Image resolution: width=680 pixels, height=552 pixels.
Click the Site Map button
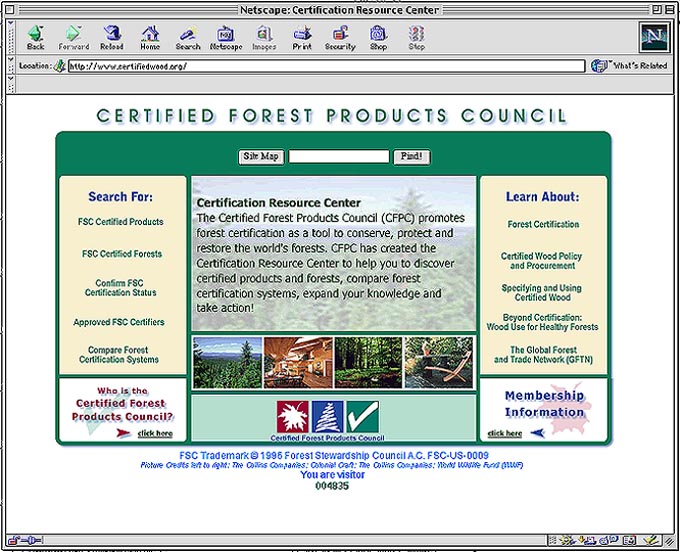point(261,157)
